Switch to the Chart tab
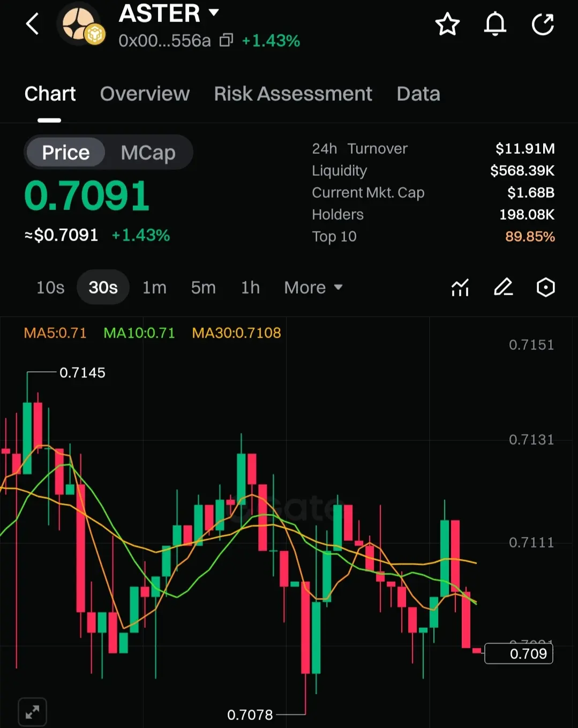Viewport: 578px width, 728px height. (50, 94)
